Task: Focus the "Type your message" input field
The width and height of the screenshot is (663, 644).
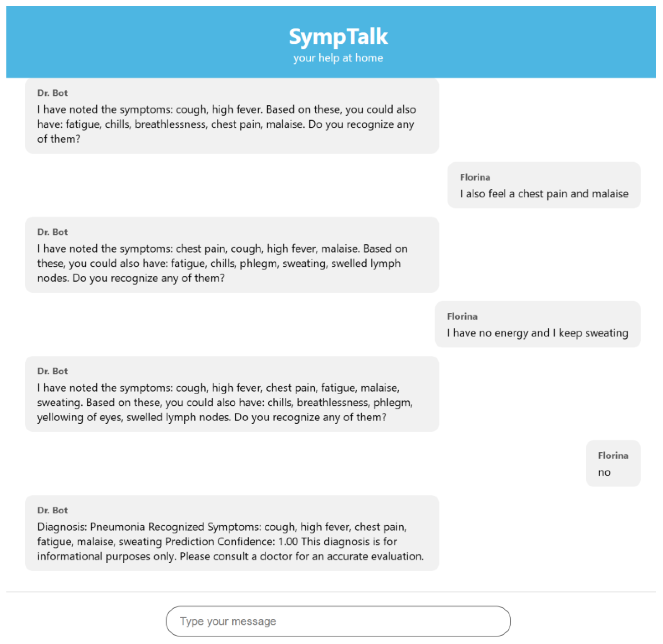Action: point(338,621)
